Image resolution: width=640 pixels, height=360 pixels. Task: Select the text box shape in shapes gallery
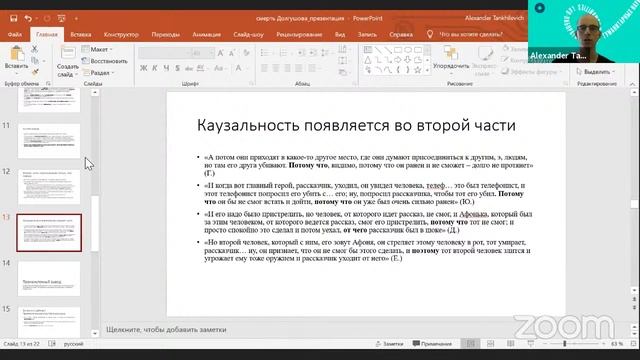(x=368, y=50)
